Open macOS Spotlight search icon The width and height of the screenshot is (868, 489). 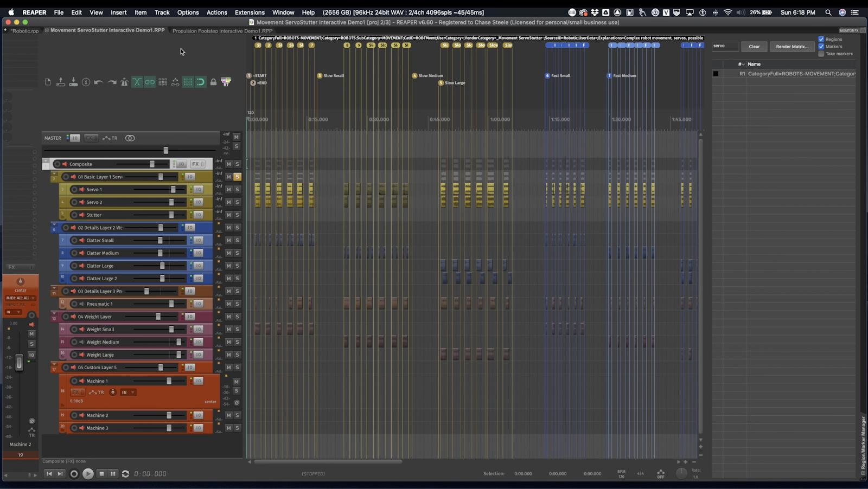click(x=828, y=12)
